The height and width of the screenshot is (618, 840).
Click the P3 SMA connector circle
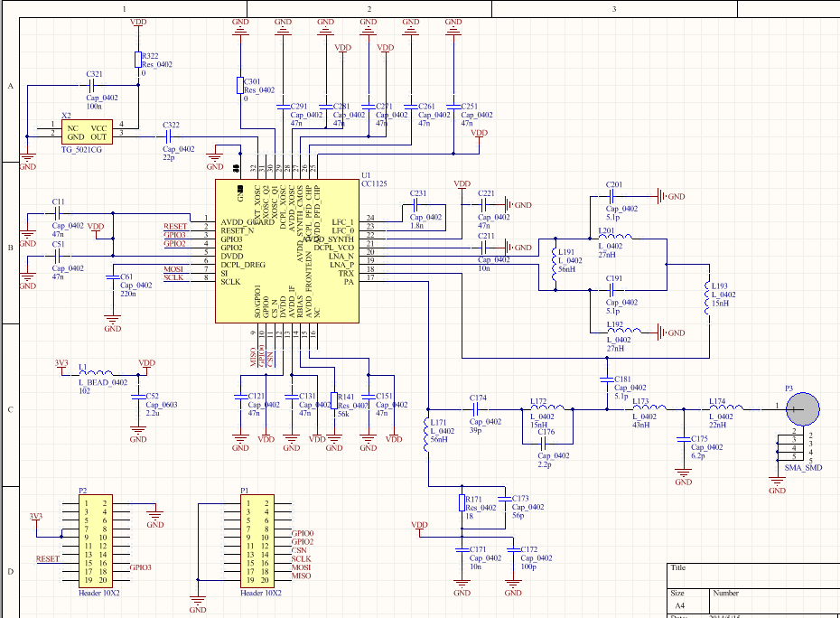click(802, 409)
